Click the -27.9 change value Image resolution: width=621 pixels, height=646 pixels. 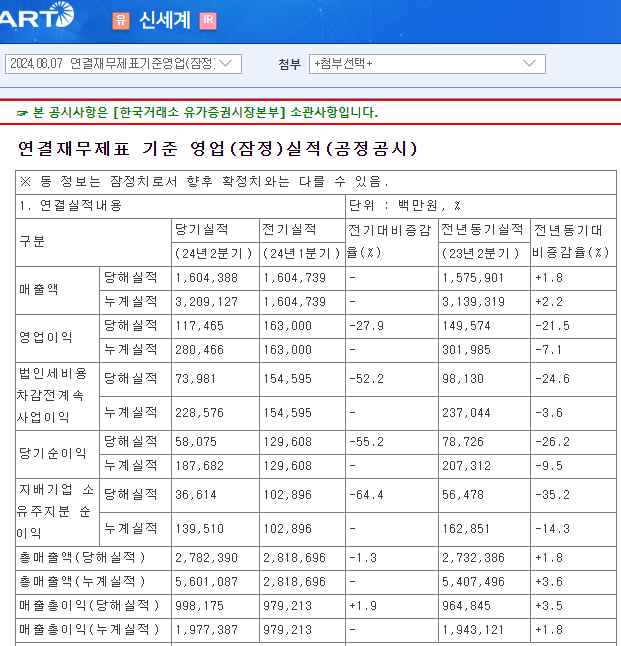point(366,325)
